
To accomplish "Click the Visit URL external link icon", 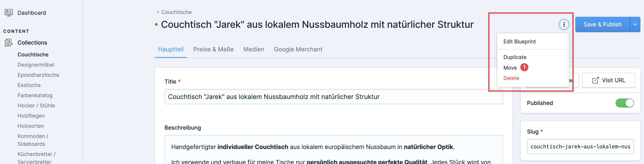I will point(595,80).
